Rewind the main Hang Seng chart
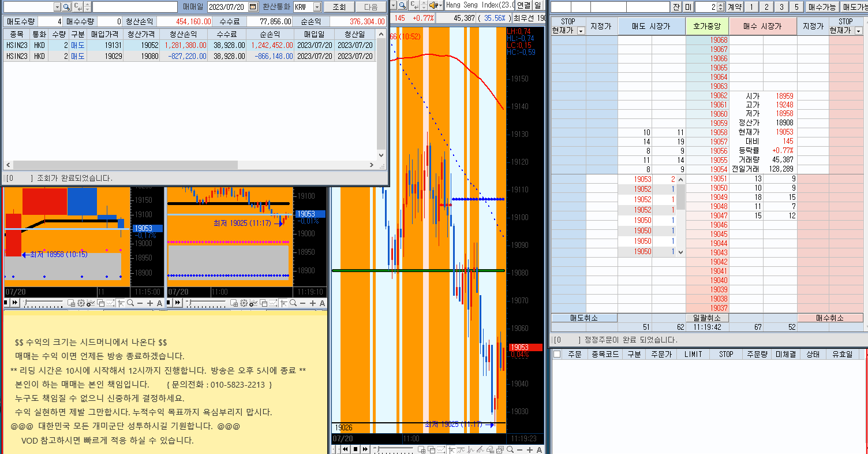The height and width of the screenshot is (454, 868). click(345, 449)
